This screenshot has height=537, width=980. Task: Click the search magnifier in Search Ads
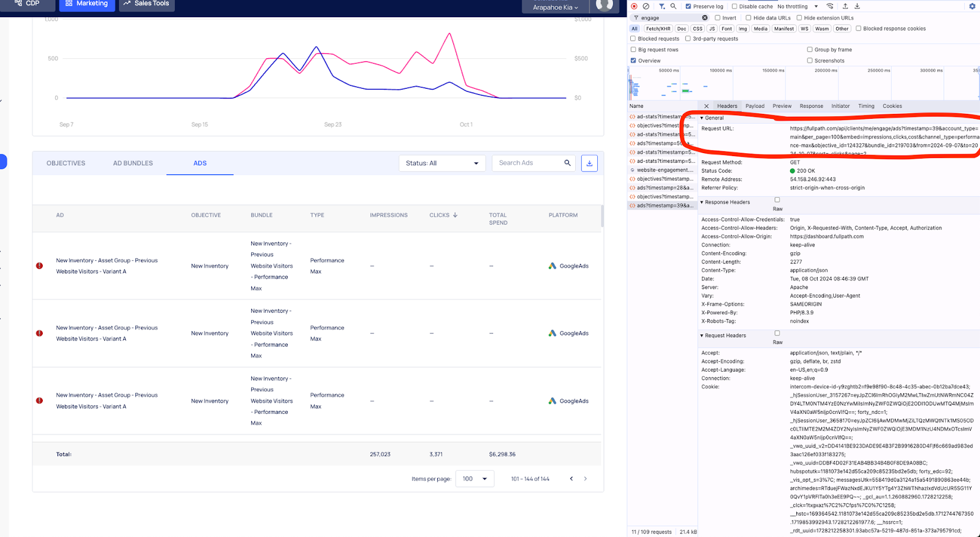point(567,163)
